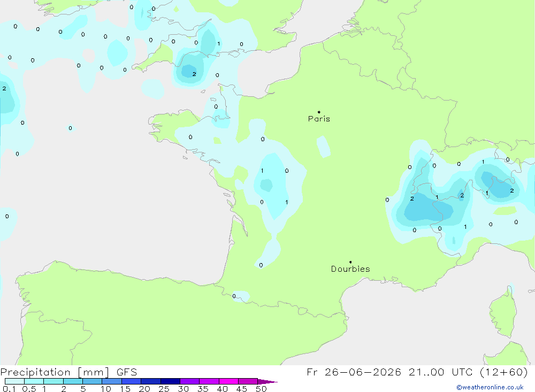Click the legend number 25
The width and height of the screenshot is (535, 392).
click(164, 389)
